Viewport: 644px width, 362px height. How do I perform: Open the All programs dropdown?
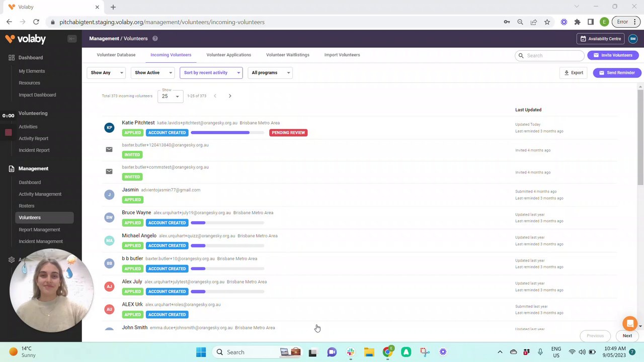[270, 73]
